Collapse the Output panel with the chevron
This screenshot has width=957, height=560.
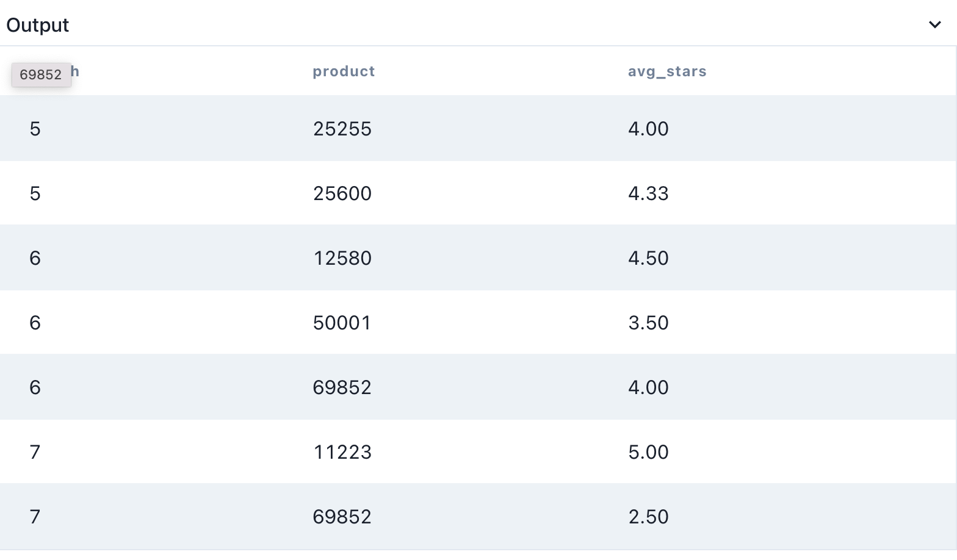pyautogui.click(x=934, y=25)
